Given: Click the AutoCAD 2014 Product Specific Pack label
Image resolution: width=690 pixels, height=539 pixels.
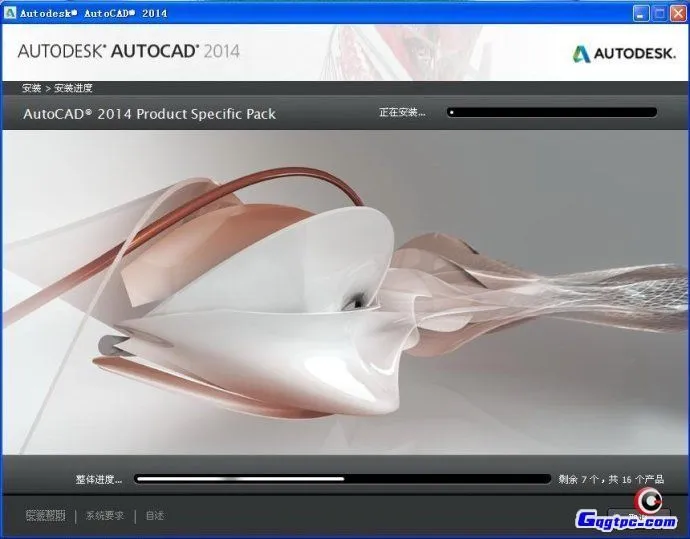Looking at the screenshot, I should pyautogui.click(x=149, y=114).
